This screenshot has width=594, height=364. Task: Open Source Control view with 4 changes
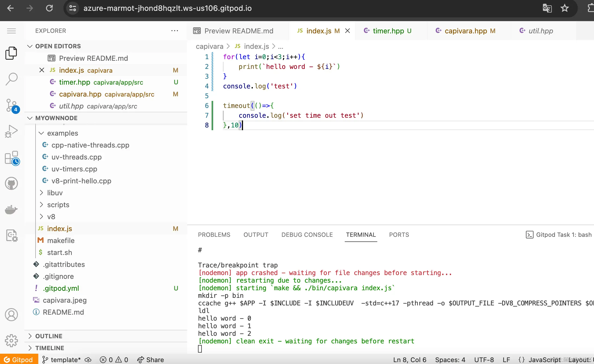pos(11,106)
